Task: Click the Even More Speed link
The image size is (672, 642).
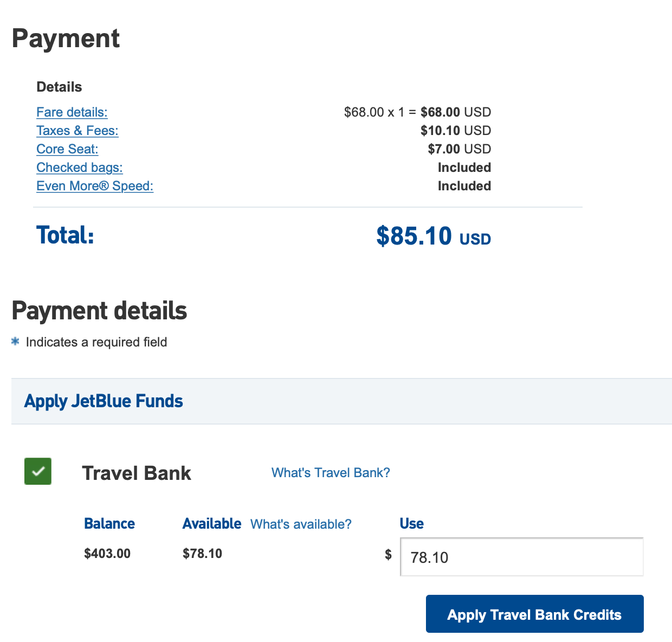Action: point(95,186)
